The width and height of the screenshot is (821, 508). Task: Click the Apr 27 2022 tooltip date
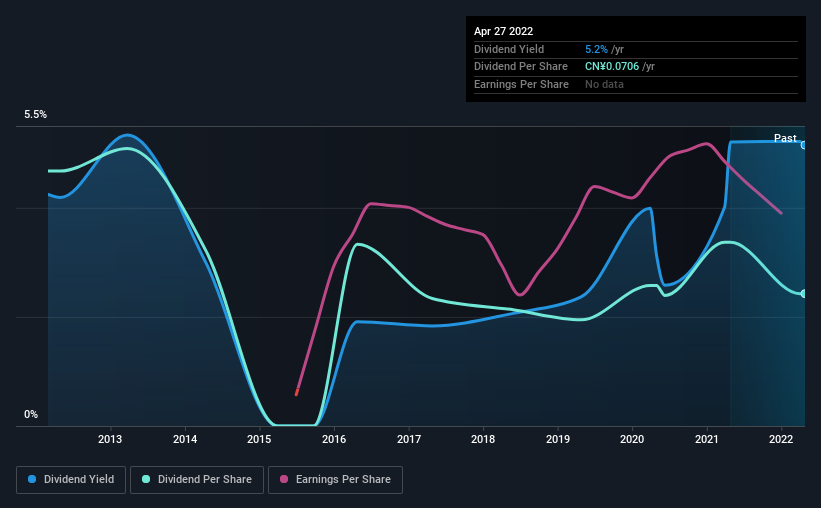pos(503,31)
